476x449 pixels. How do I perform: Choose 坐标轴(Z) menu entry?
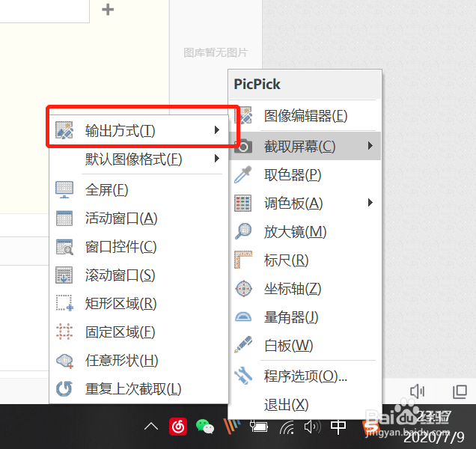(x=305, y=288)
